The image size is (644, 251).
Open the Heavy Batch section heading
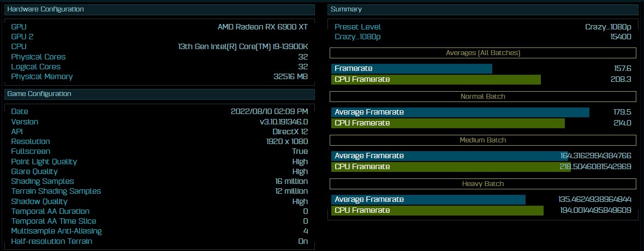(x=482, y=184)
